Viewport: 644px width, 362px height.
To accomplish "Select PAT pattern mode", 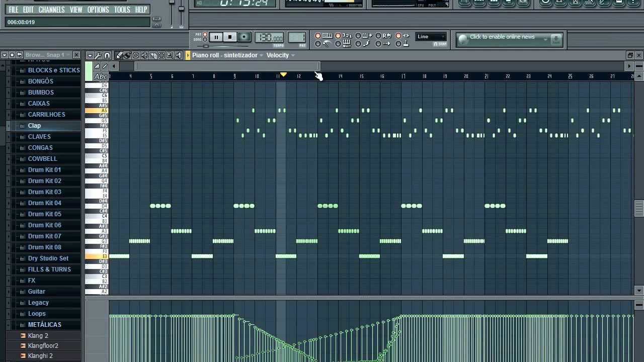I will click(x=205, y=34).
